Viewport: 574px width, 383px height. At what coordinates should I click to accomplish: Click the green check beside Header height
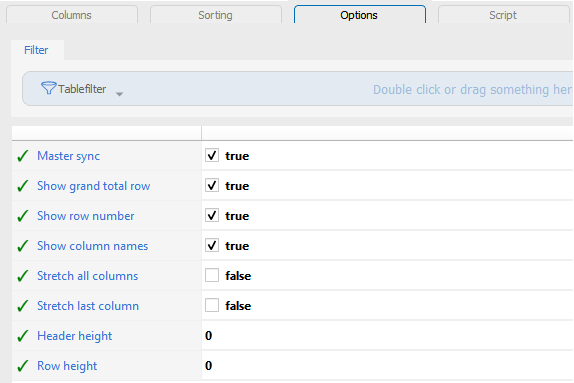(23, 336)
